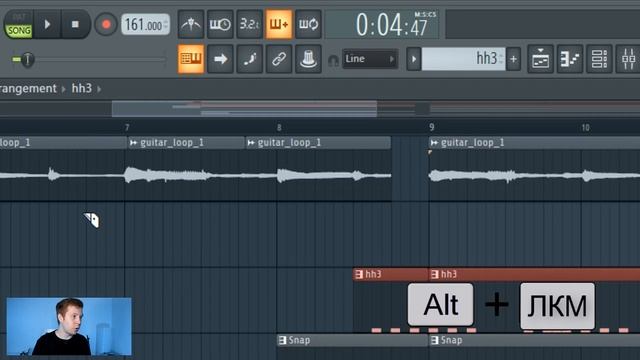Viewport: 640px width, 360px height.
Task: Arm the record button
Action: 106,24
